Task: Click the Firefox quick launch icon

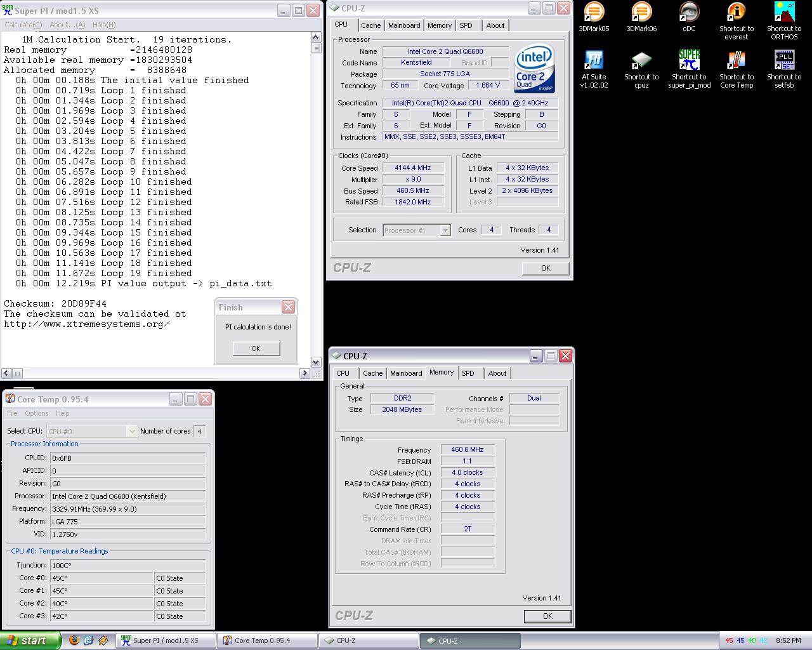Action: 74,640
